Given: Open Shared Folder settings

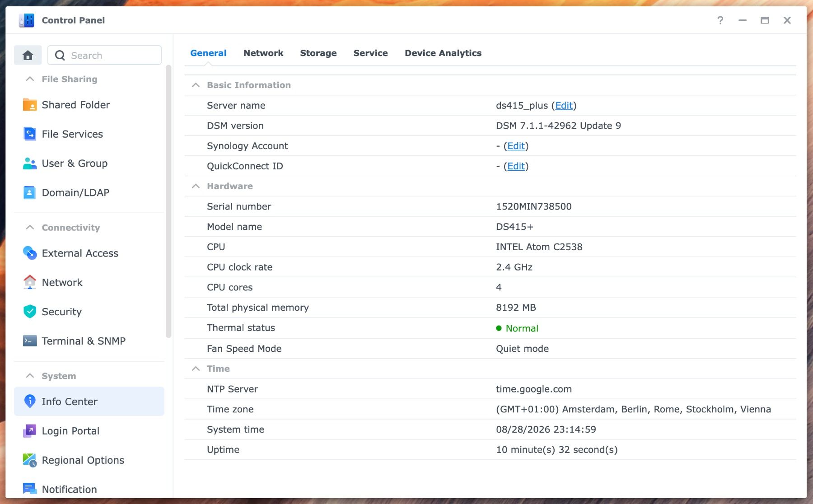Looking at the screenshot, I should pos(89,105).
